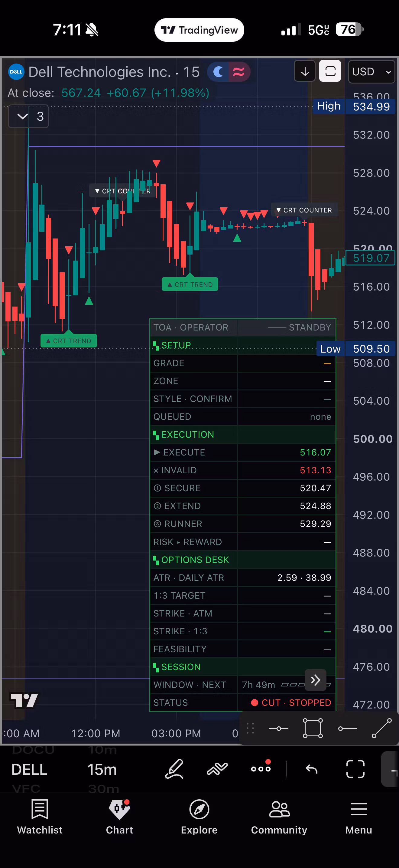This screenshot has width=399, height=868.
Task: Tap the ATR value 2.59 · 38.99
Action: click(304, 577)
